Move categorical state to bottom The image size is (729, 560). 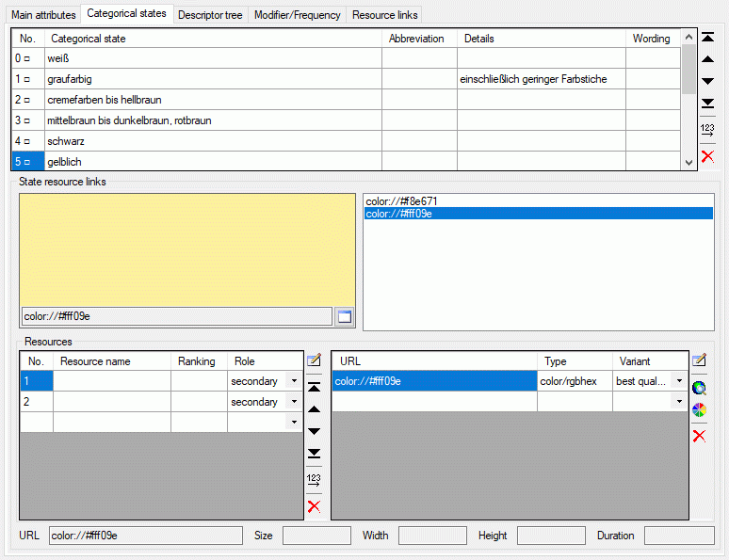coord(707,103)
